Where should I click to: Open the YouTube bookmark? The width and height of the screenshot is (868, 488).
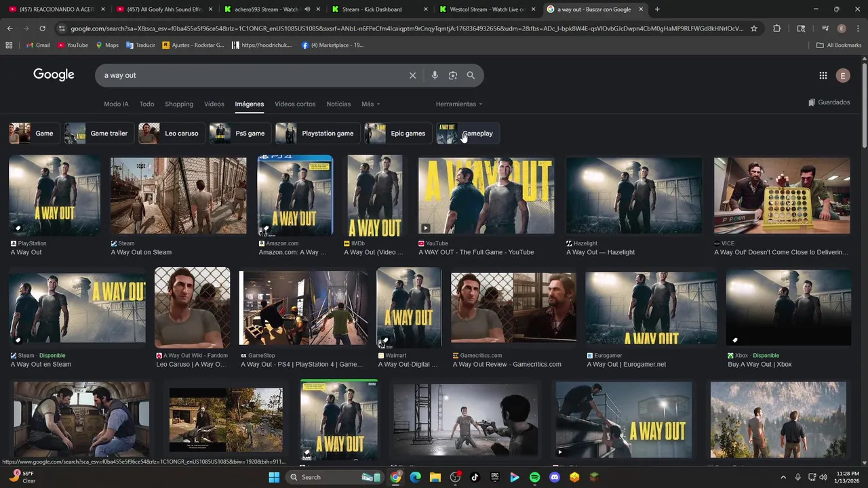(x=73, y=45)
